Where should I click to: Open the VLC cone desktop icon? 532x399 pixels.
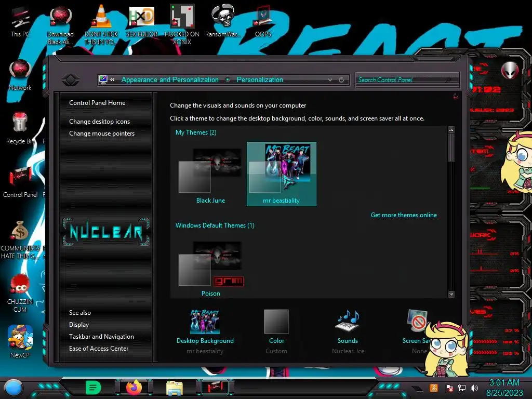point(101,25)
